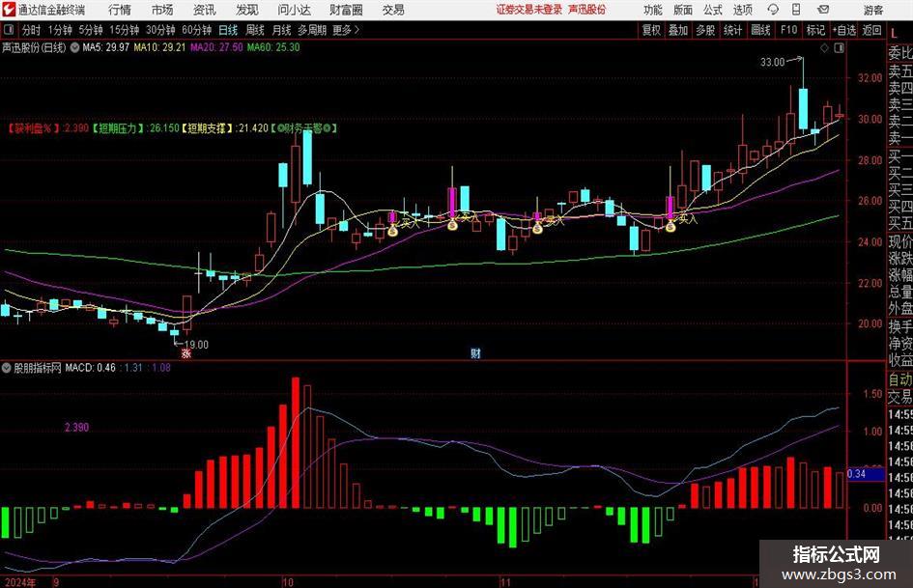Screen dimensions: 913x588
Task: Click the fourth 买入 money bag signal marker
Action: click(x=670, y=227)
